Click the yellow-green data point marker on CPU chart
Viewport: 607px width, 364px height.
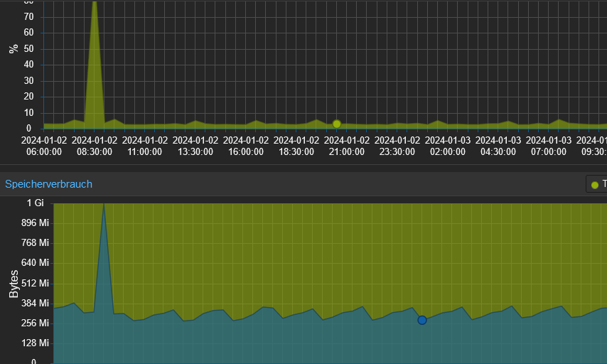click(337, 124)
